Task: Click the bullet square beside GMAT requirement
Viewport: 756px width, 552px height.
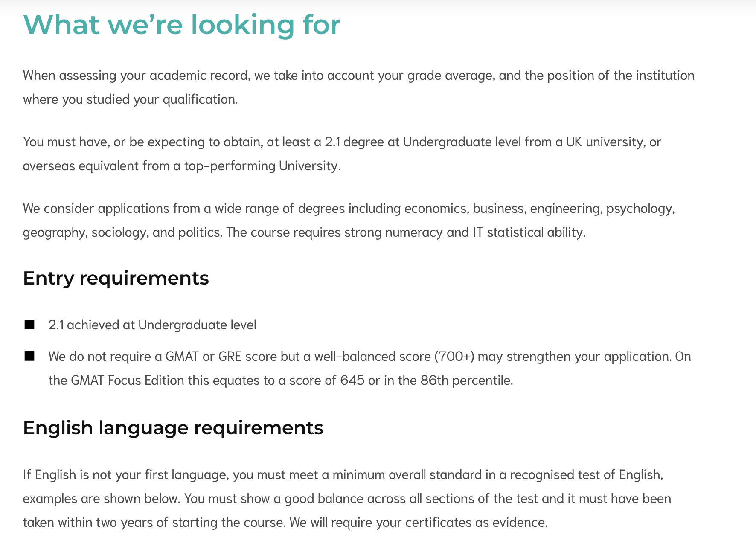Action: point(29,356)
